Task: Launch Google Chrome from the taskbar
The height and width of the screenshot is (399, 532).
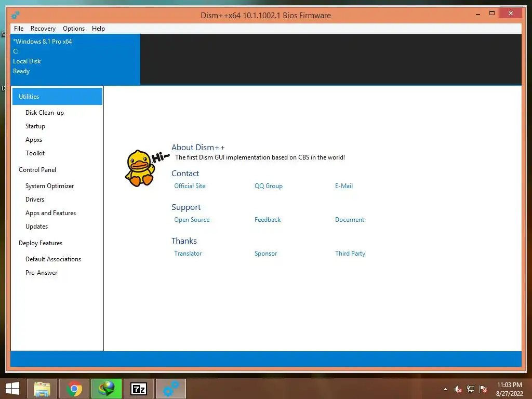Action: pos(74,389)
